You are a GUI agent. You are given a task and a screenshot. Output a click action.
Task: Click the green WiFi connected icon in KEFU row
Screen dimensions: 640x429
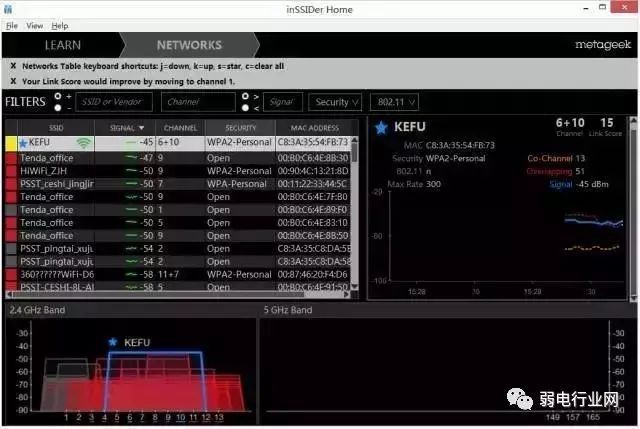(x=83, y=143)
